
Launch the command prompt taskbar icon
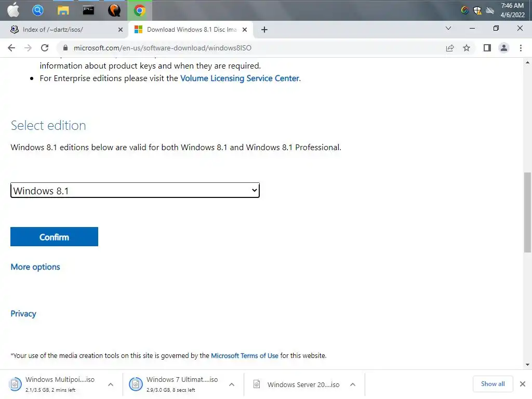coord(88,10)
